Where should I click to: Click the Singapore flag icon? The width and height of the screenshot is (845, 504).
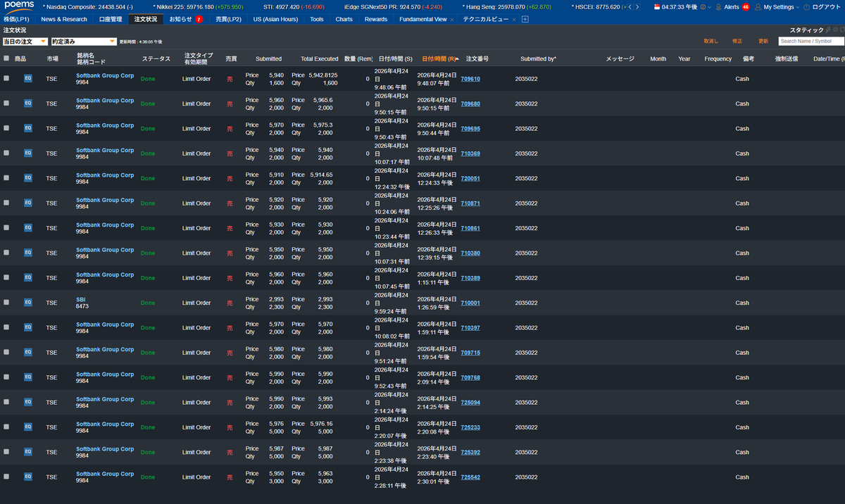[x=657, y=7]
